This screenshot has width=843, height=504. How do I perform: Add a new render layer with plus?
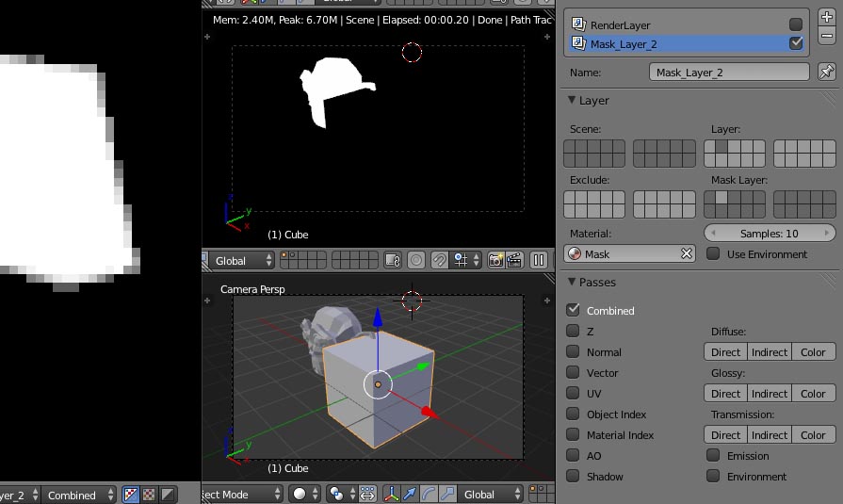(x=827, y=17)
